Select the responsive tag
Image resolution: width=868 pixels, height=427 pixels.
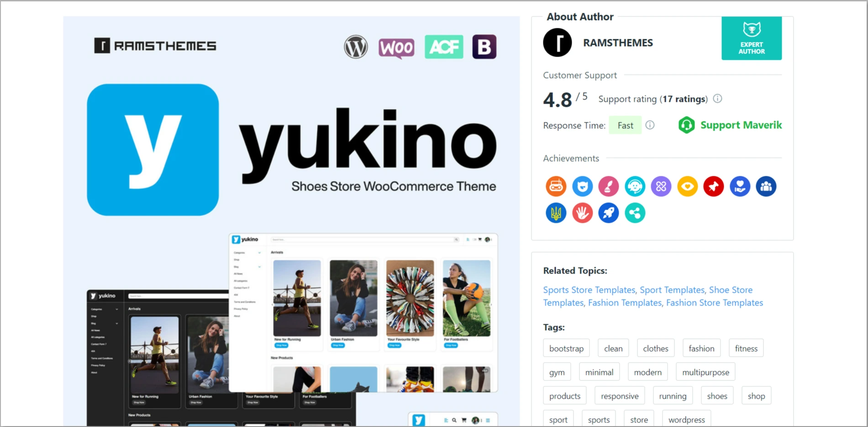click(x=620, y=396)
